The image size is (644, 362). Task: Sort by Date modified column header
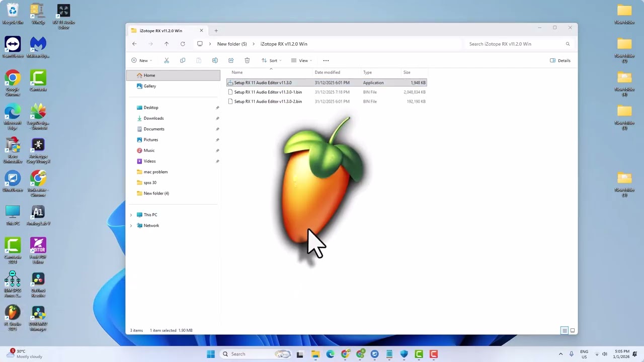tap(336, 72)
